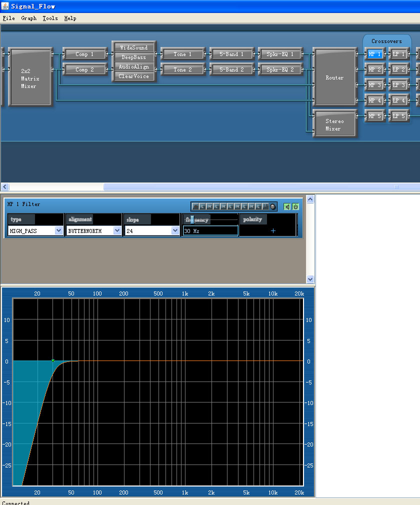Select the HP 2 crossover block
The width and height of the screenshot is (420, 505).
coord(374,69)
